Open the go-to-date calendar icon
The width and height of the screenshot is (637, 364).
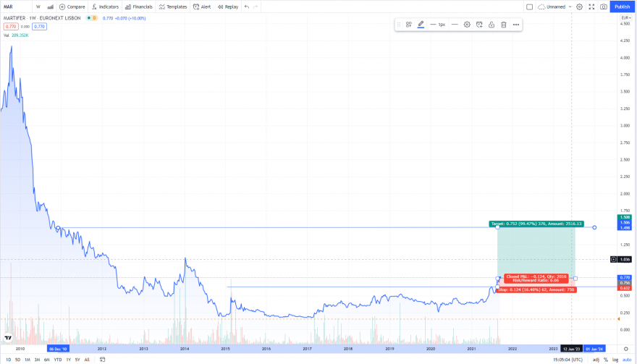click(102, 360)
